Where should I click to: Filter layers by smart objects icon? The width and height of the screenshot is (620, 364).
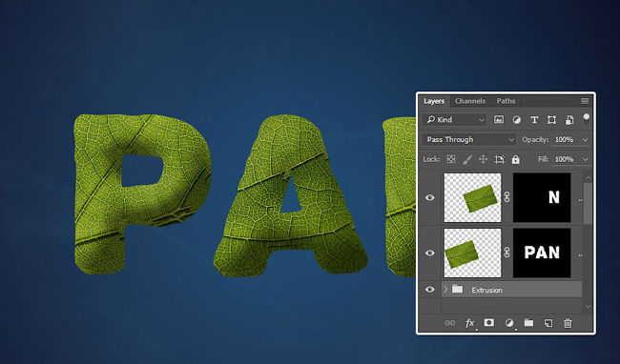(569, 120)
